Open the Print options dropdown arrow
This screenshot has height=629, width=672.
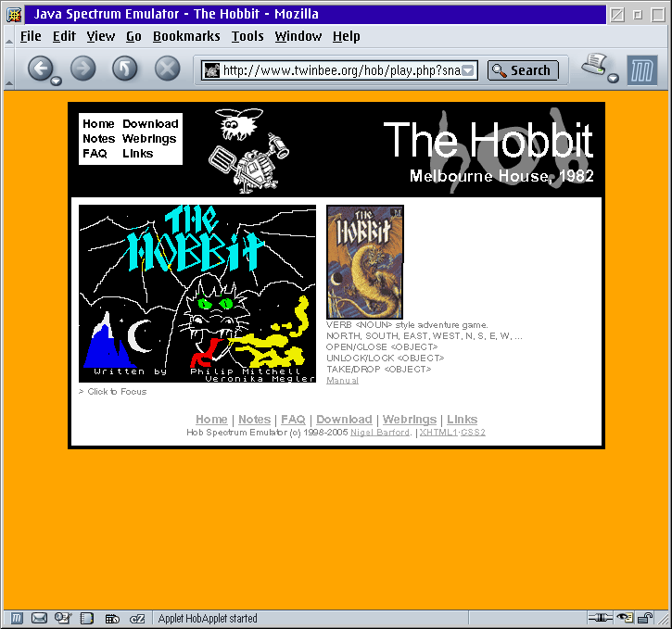click(x=614, y=78)
